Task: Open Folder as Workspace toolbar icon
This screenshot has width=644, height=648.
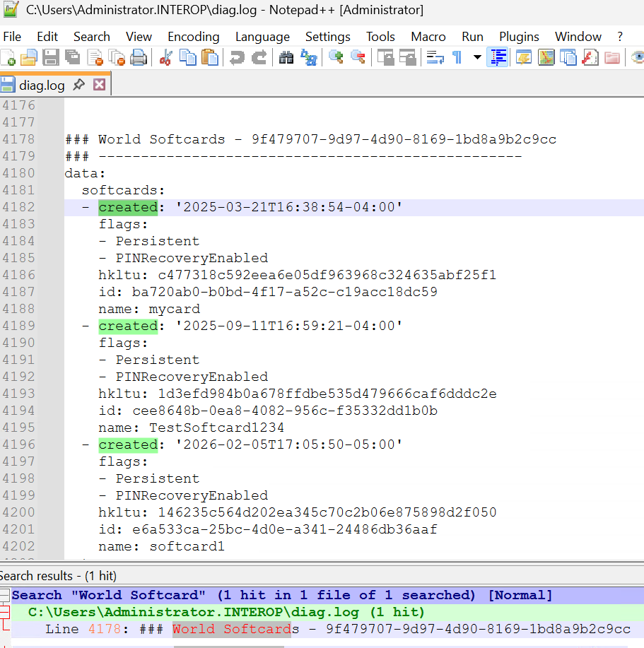Action: coord(612,57)
